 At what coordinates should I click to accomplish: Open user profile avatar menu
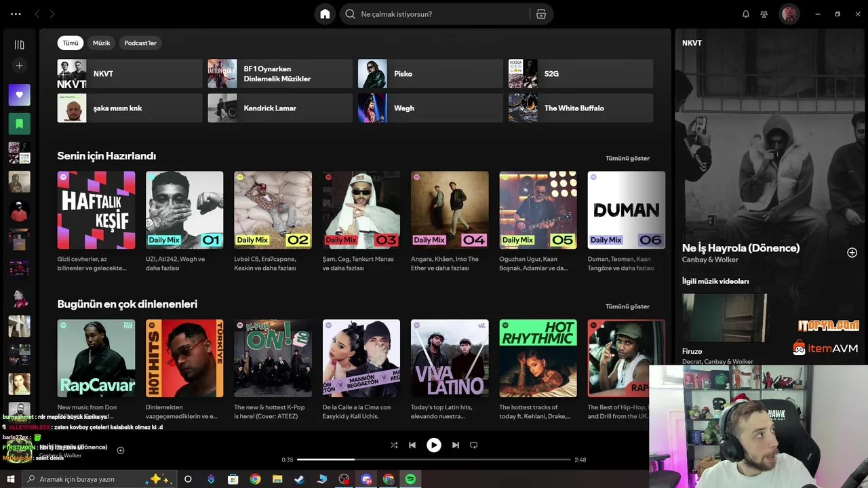tap(789, 14)
